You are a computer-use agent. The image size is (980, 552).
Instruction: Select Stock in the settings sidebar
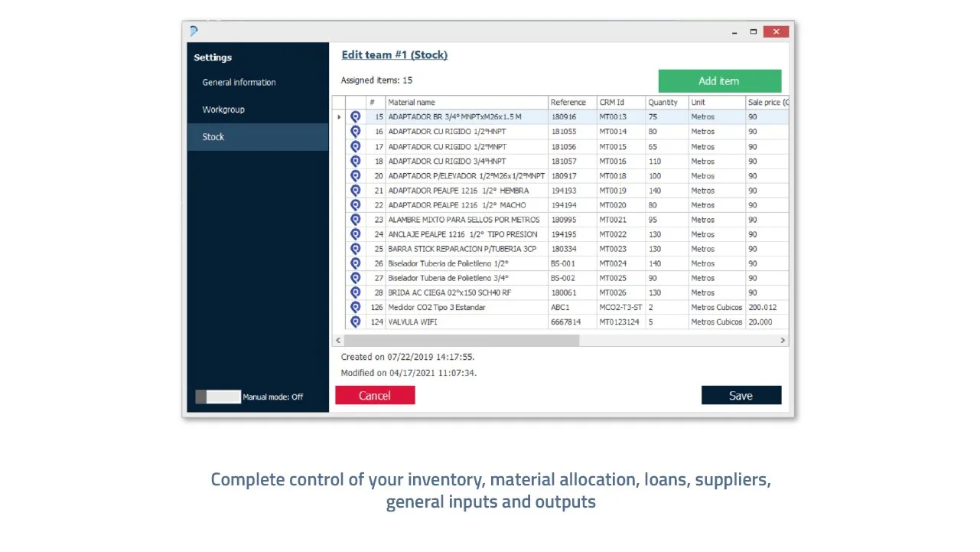[258, 137]
